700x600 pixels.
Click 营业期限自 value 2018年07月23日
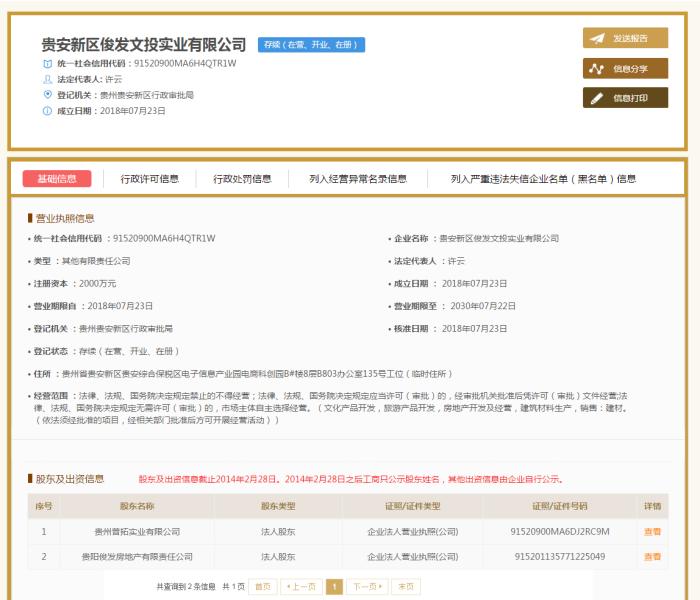(120, 306)
